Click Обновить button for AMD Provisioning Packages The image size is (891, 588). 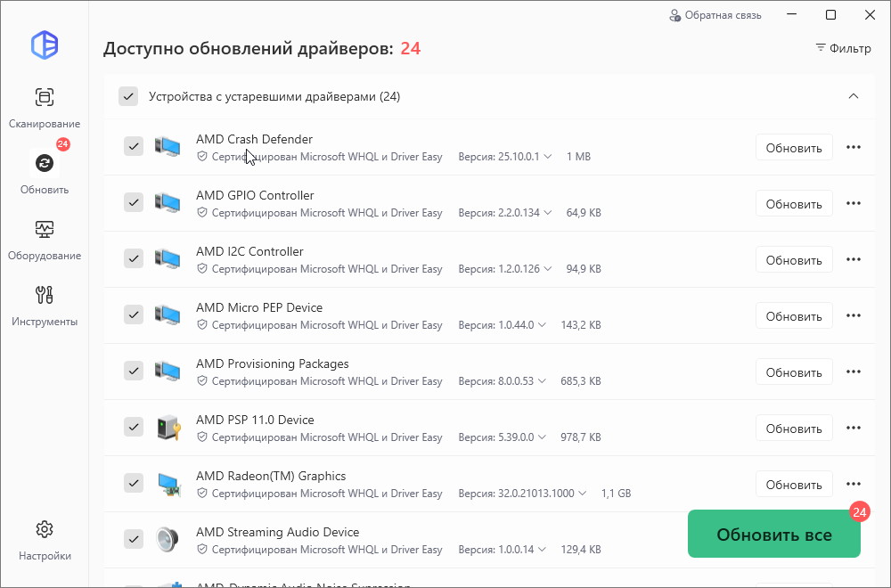(794, 372)
